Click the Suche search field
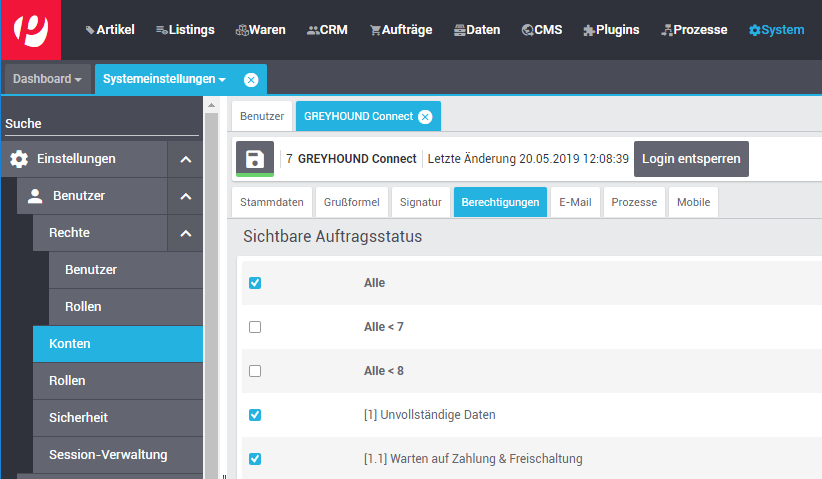This screenshot has width=822, height=479. point(102,124)
